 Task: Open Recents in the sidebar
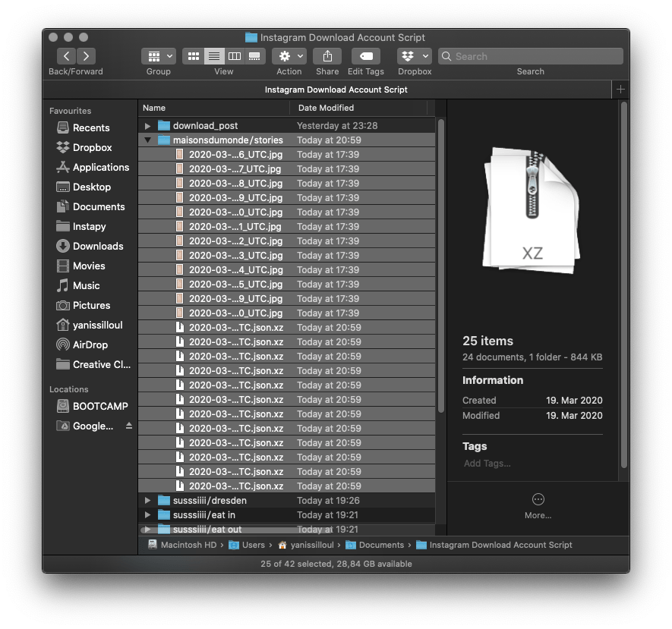tap(91, 127)
